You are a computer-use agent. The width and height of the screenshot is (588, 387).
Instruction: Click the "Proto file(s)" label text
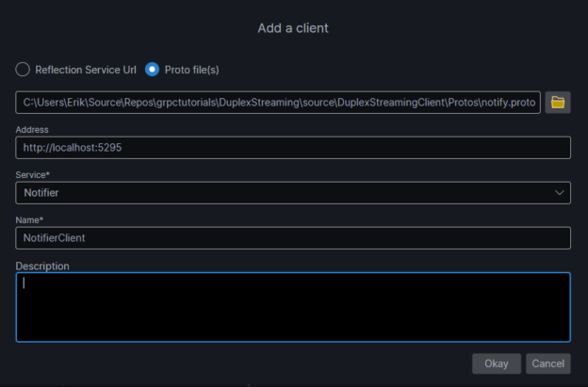click(193, 70)
